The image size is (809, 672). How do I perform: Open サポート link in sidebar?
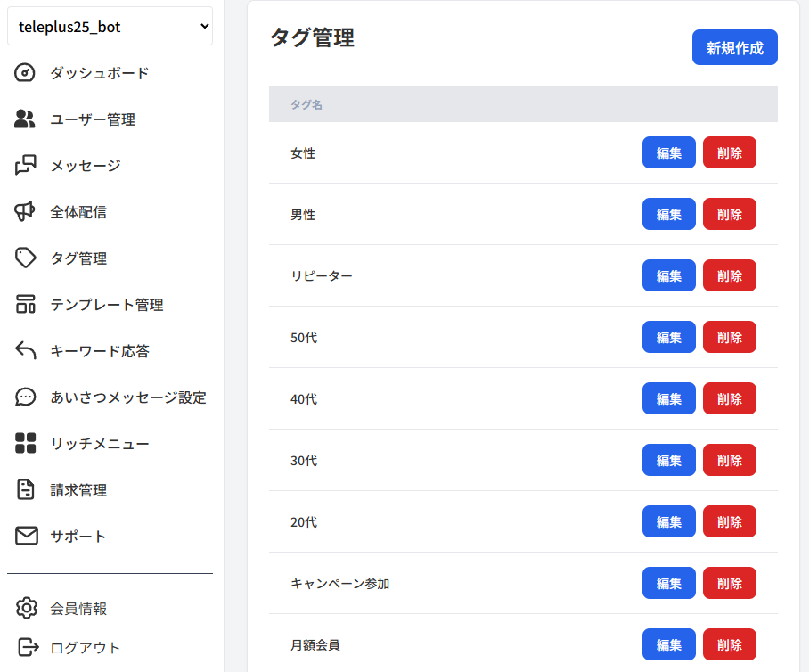pyautogui.click(x=78, y=537)
